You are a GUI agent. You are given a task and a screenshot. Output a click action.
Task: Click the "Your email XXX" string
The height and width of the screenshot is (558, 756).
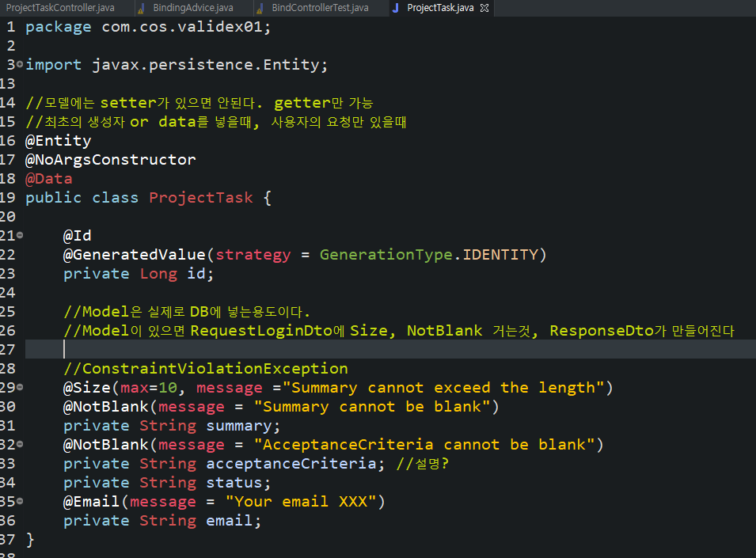click(x=301, y=502)
